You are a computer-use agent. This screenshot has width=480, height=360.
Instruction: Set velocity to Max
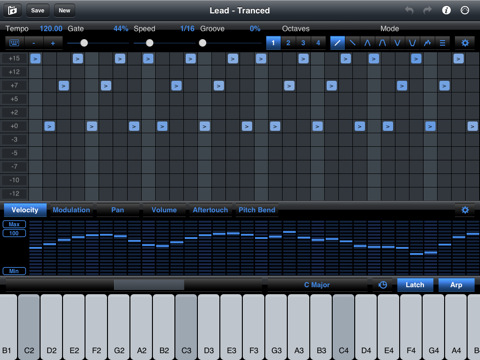[14, 224]
